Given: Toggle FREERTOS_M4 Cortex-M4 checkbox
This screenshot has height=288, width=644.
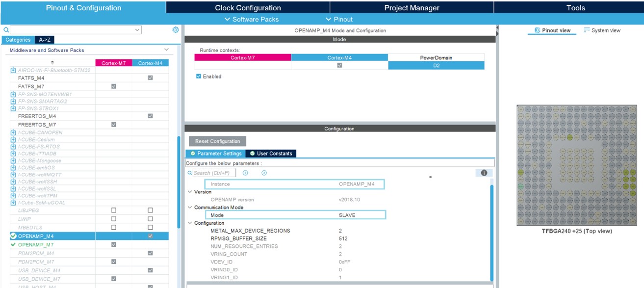Looking at the screenshot, I should click(x=151, y=116).
